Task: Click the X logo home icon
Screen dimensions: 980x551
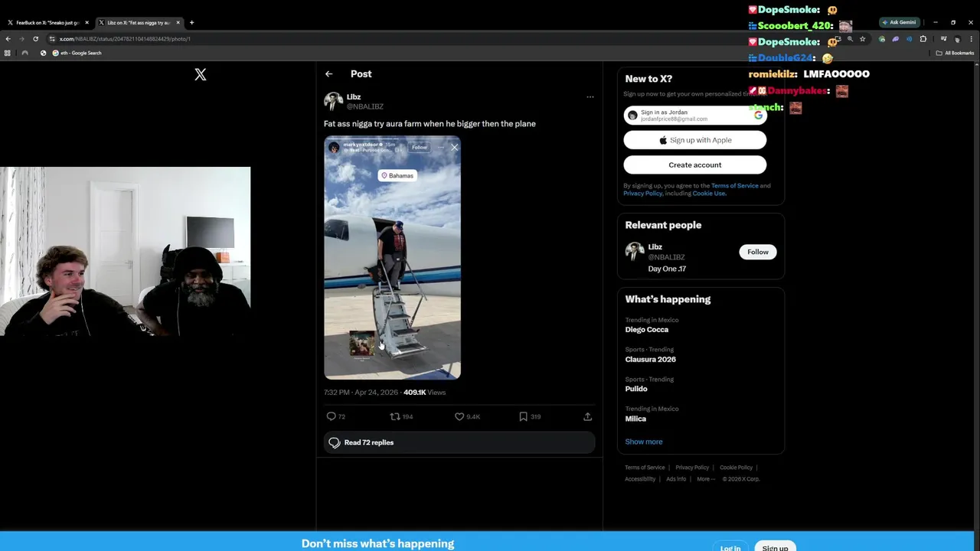Action: pyautogui.click(x=200, y=74)
